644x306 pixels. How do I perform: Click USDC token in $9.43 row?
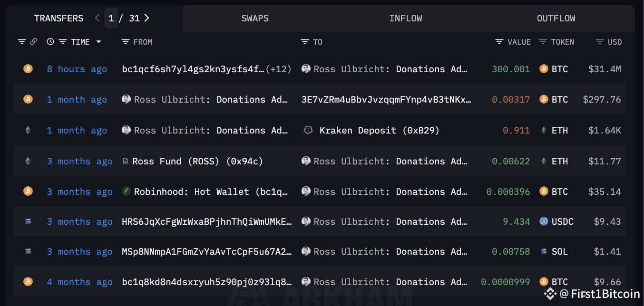[x=556, y=221]
